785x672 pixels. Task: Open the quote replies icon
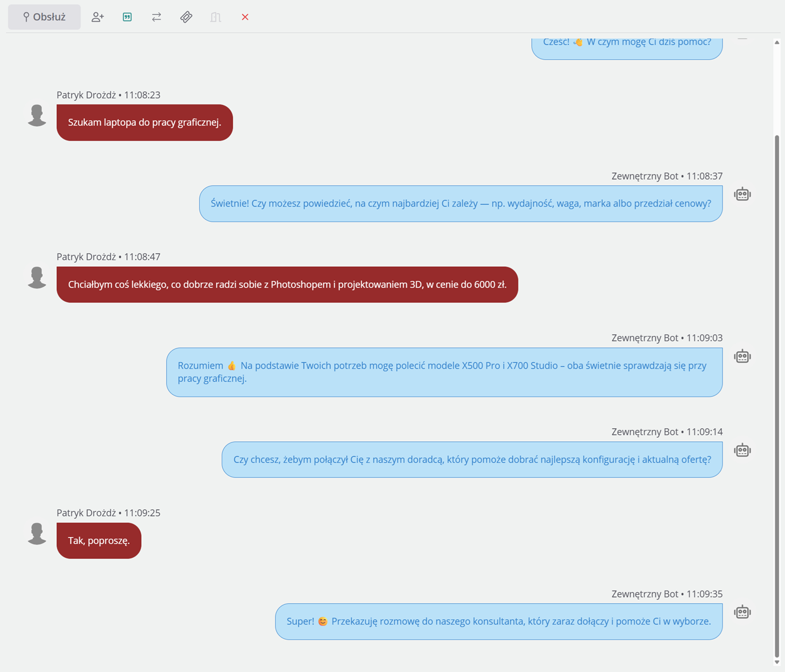(127, 17)
